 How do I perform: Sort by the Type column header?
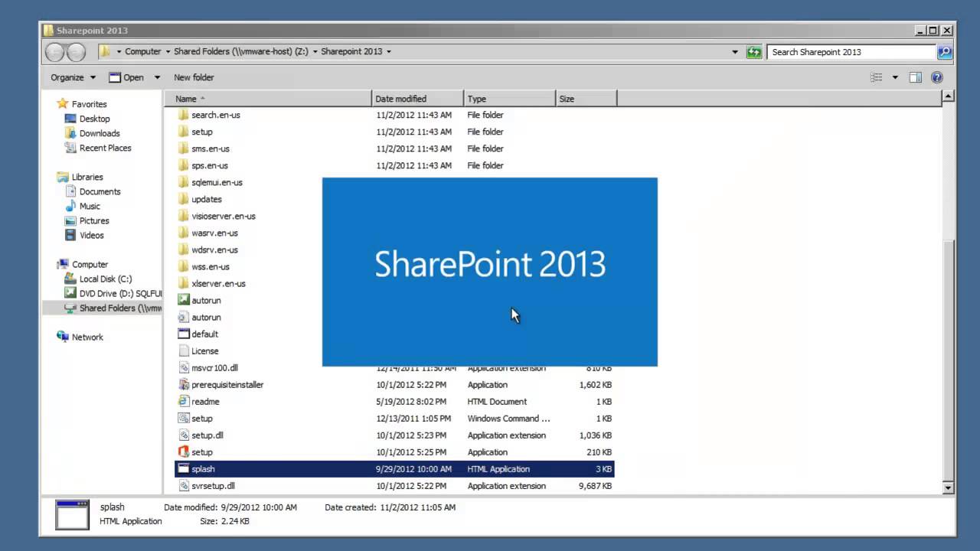(509, 99)
